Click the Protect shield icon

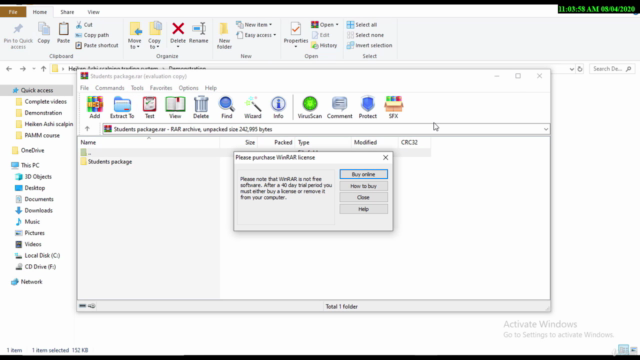[368, 107]
